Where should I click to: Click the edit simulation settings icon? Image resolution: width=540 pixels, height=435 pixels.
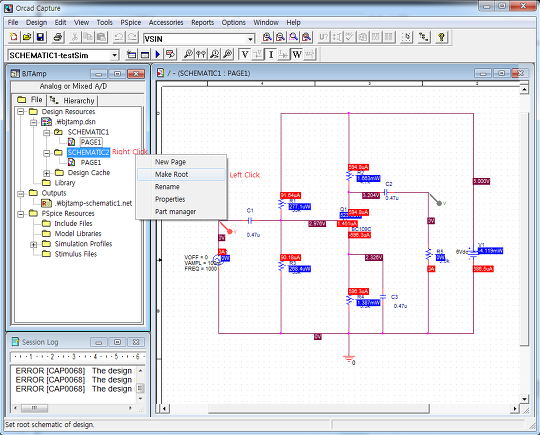click(x=145, y=54)
